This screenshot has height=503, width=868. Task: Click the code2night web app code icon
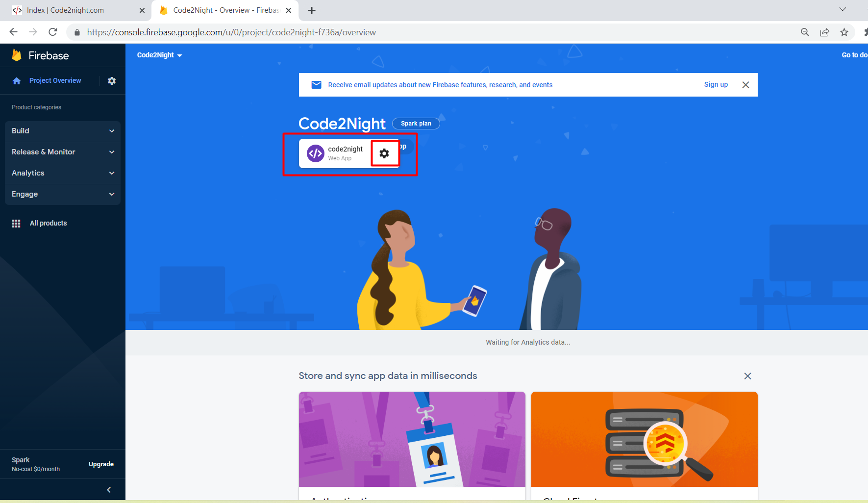315,153
